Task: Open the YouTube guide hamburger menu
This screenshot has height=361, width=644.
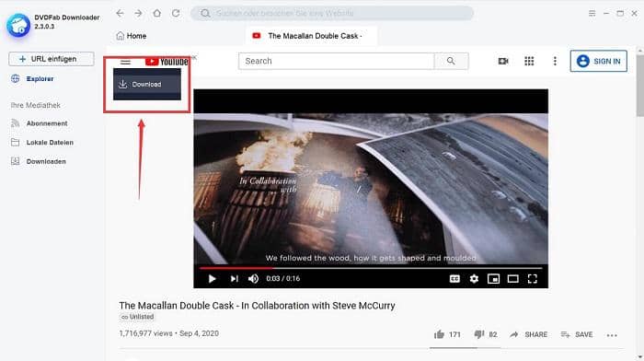Action: (x=126, y=62)
